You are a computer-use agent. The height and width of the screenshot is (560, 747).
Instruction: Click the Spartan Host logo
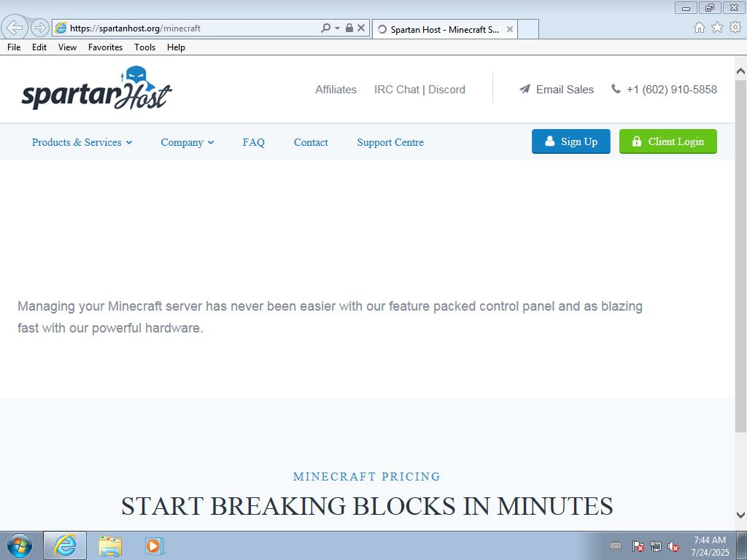(x=97, y=88)
